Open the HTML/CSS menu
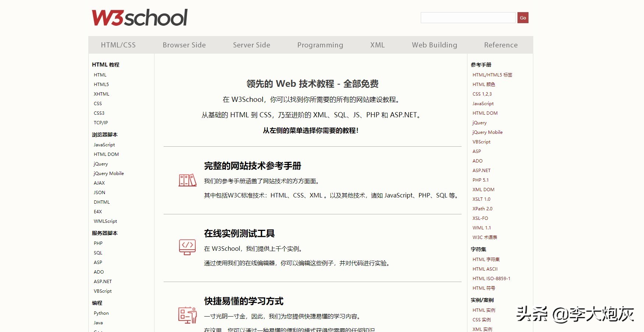Image resolution: width=644 pixels, height=332 pixels. pos(118,44)
